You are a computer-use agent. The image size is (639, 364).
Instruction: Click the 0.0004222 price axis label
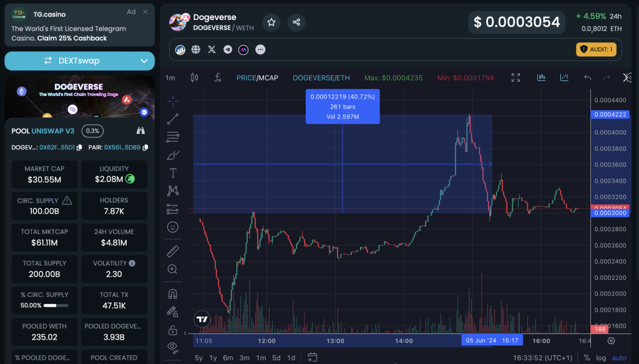coord(610,115)
